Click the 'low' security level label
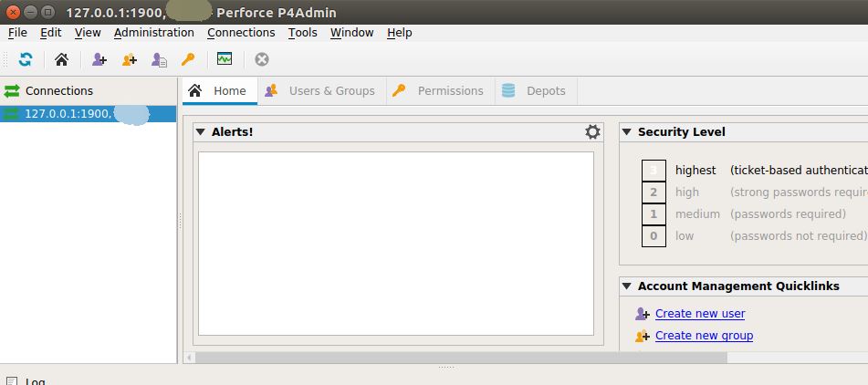This screenshot has height=385, width=868. pos(685,236)
